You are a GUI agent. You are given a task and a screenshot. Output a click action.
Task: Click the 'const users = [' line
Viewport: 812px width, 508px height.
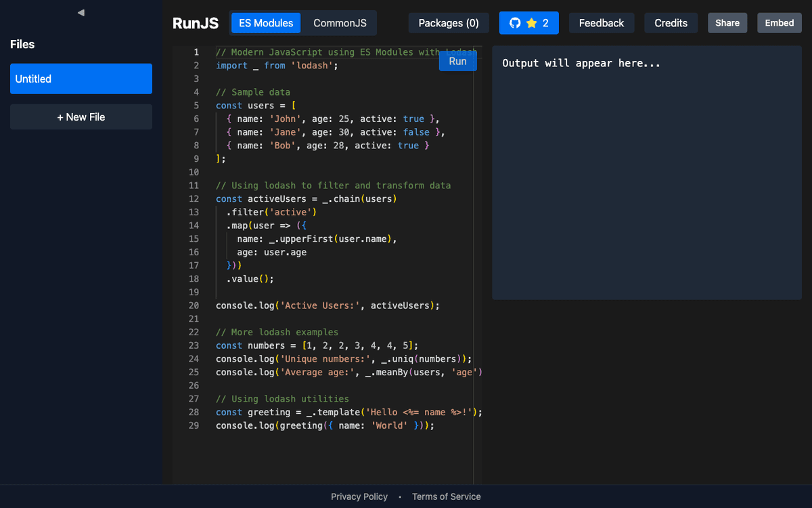pyautogui.click(x=256, y=106)
